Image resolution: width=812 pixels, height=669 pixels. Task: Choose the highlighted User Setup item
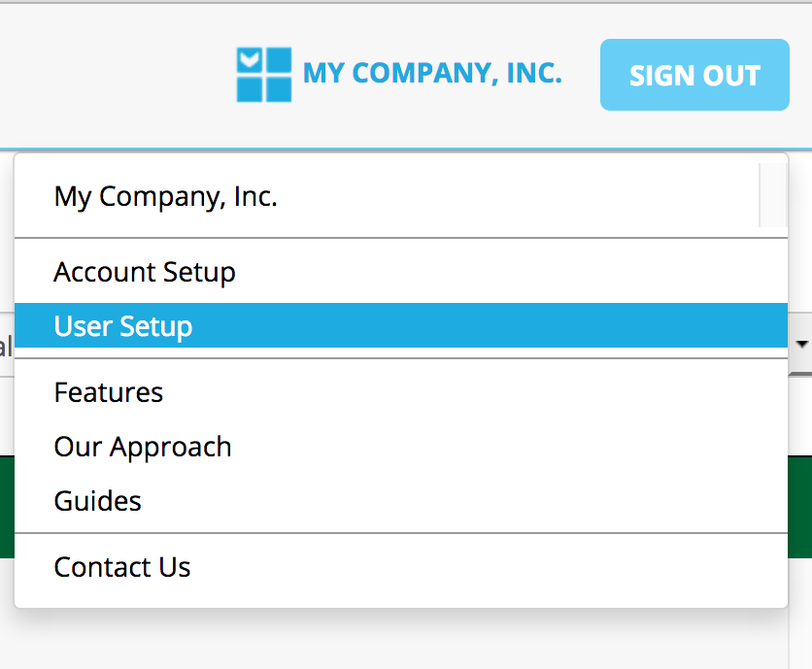coord(123,326)
